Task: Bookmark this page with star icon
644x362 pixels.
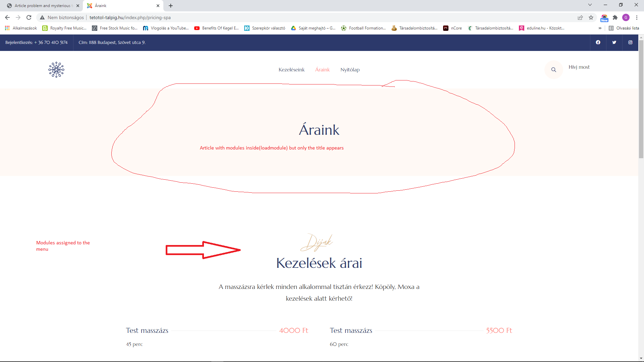Action: 591,17
